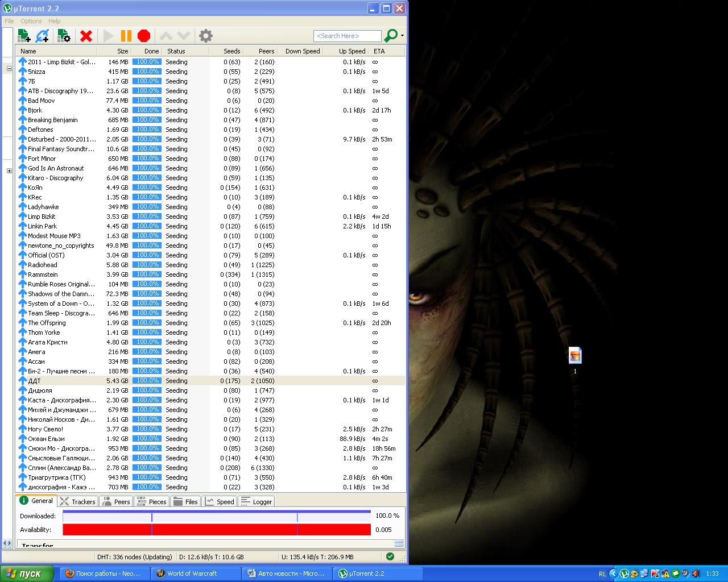The image size is (728, 582).
Task: Click the seeding arrow icon beside Bjork
Action: [x=23, y=110]
